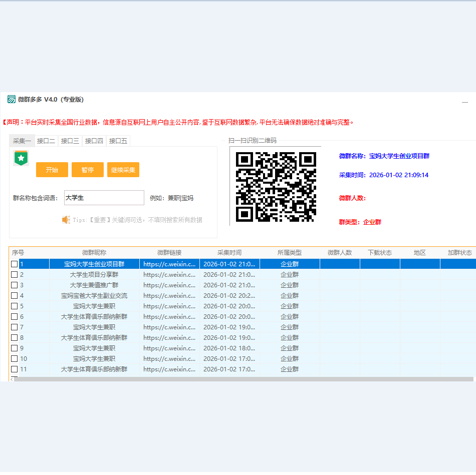Enable the checkbox on row 10
This screenshot has width=476, height=475.
click(x=14, y=359)
